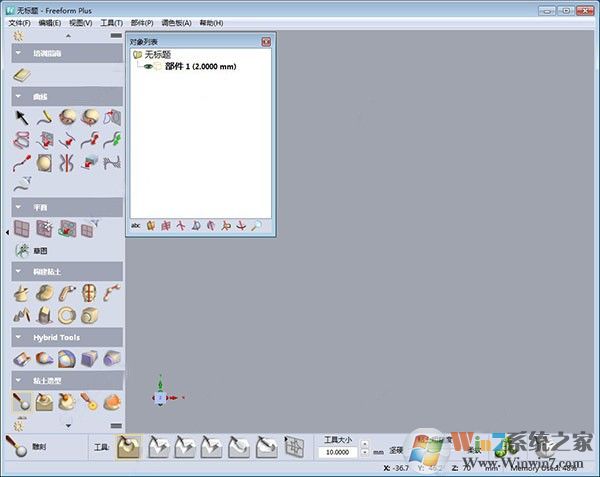Select the yellow wheel roller sculpt tool

click(x=89, y=402)
